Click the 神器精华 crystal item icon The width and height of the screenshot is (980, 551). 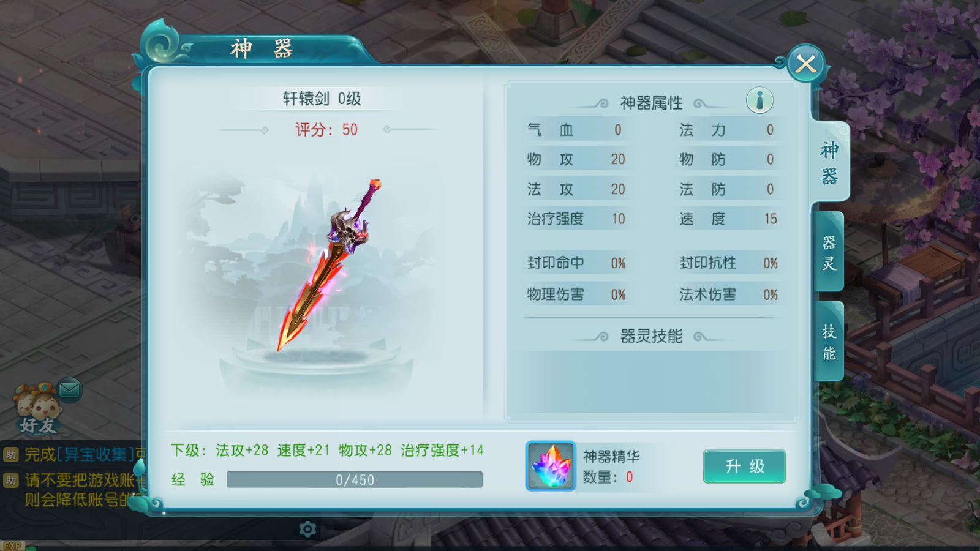click(551, 466)
